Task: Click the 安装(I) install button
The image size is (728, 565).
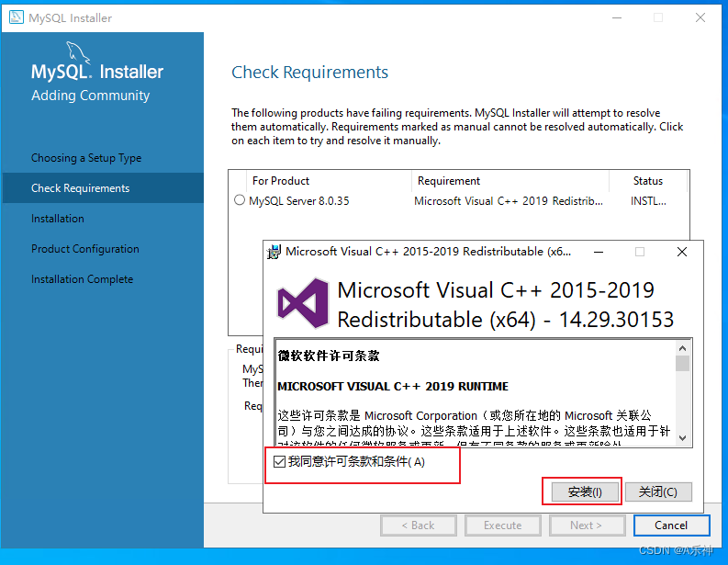Action: [585, 492]
